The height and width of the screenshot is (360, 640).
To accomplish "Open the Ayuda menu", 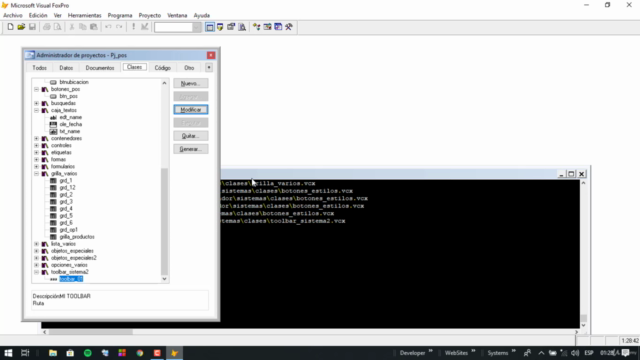I will [202, 16].
